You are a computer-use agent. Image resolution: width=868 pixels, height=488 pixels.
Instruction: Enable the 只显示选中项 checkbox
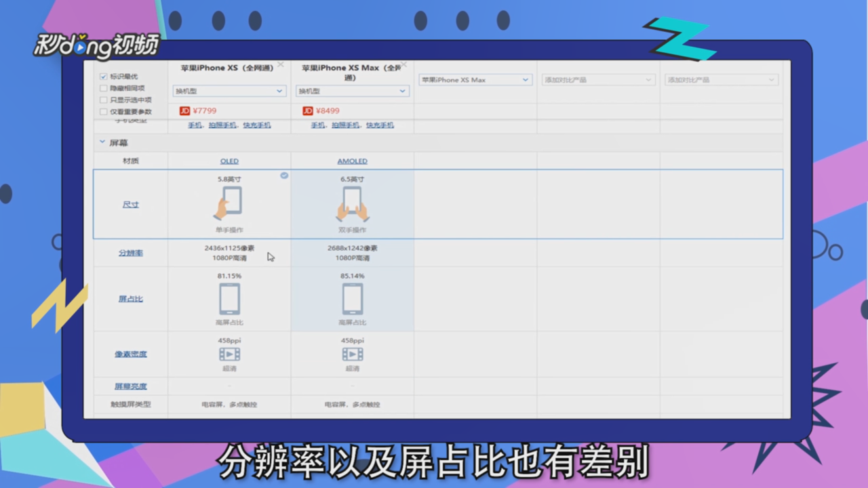coord(104,100)
